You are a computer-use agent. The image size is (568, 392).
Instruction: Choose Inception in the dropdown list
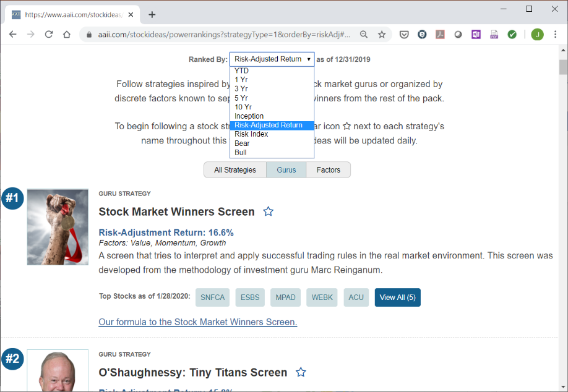coord(272,116)
